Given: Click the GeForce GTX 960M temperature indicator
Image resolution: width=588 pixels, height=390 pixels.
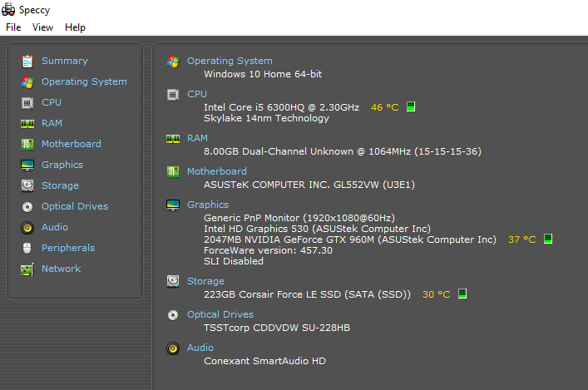Looking at the screenshot, I should tap(548, 239).
